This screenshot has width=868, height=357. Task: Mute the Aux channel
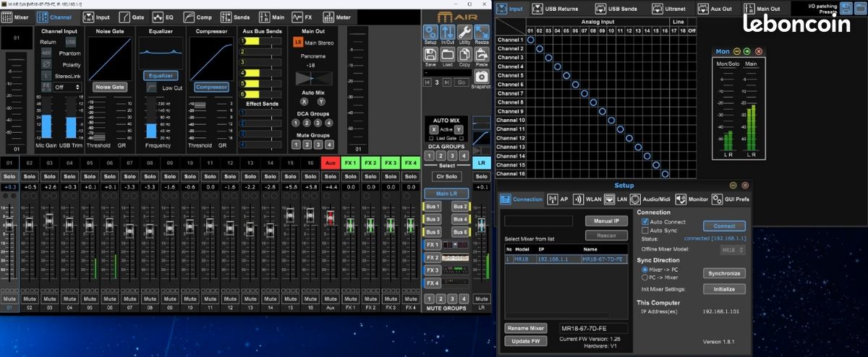click(x=330, y=298)
